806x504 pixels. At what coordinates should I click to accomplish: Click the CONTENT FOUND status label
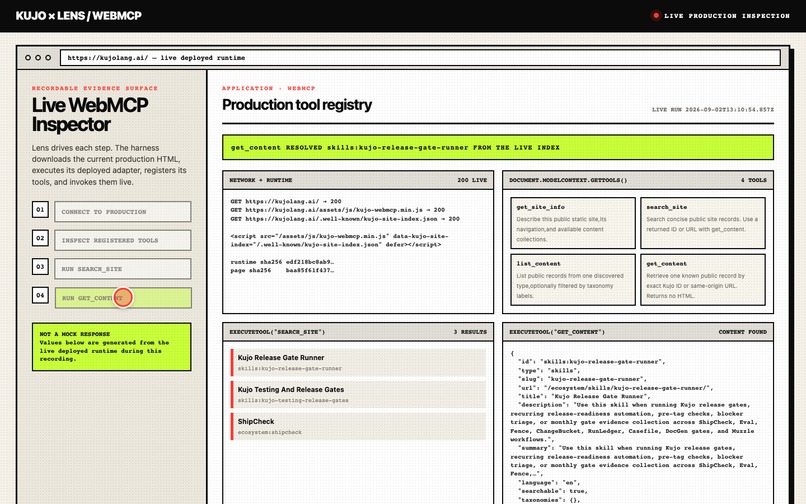(x=742, y=332)
